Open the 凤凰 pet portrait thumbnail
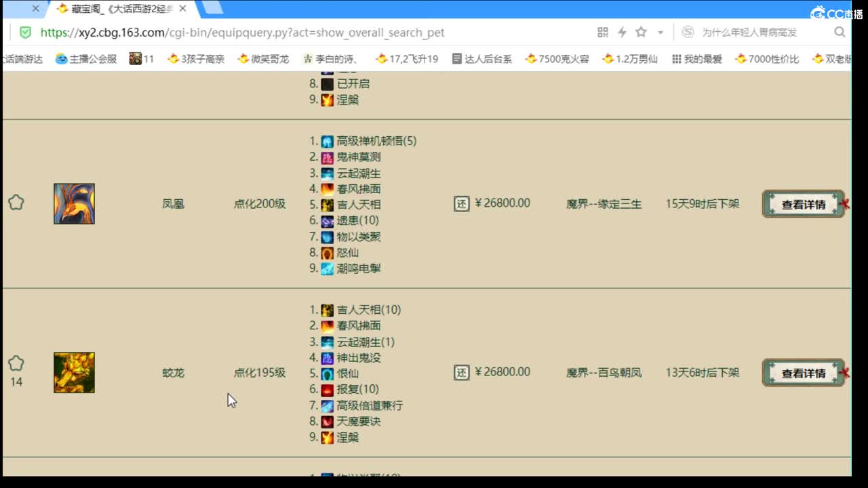The height and width of the screenshot is (488, 868). (x=74, y=203)
